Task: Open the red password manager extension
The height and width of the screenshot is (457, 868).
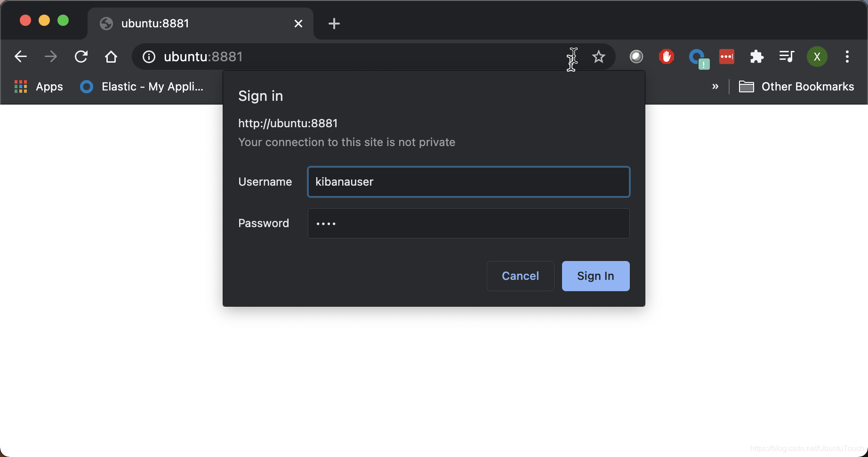Action: (727, 57)
